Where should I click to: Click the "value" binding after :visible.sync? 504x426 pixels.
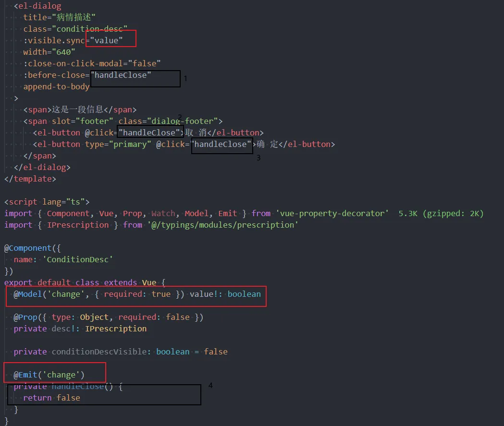coord(107,40)
